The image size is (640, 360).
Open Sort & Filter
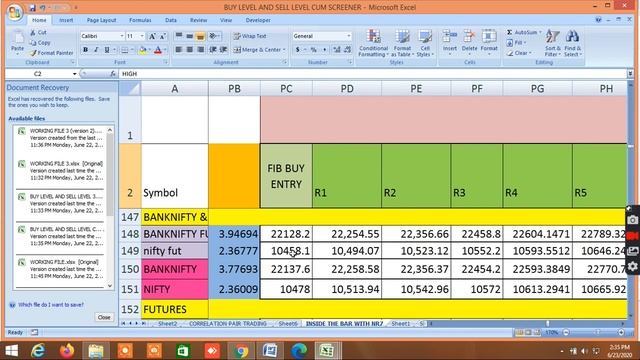click(553, 43)
